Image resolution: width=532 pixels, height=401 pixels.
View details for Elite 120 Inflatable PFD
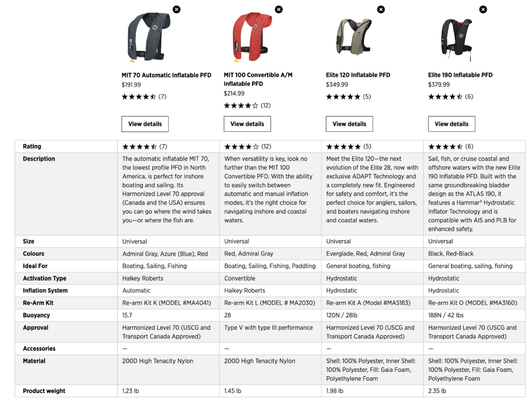pos(349,124)
